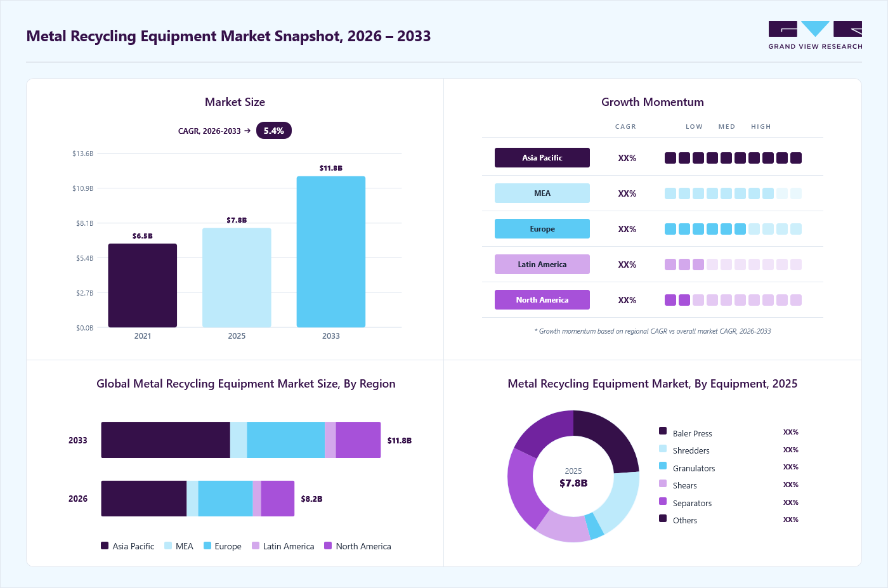This screenshot has height=588, width=888.
Task: Click the Baler Press legend swatch
Action: [663, 431]
